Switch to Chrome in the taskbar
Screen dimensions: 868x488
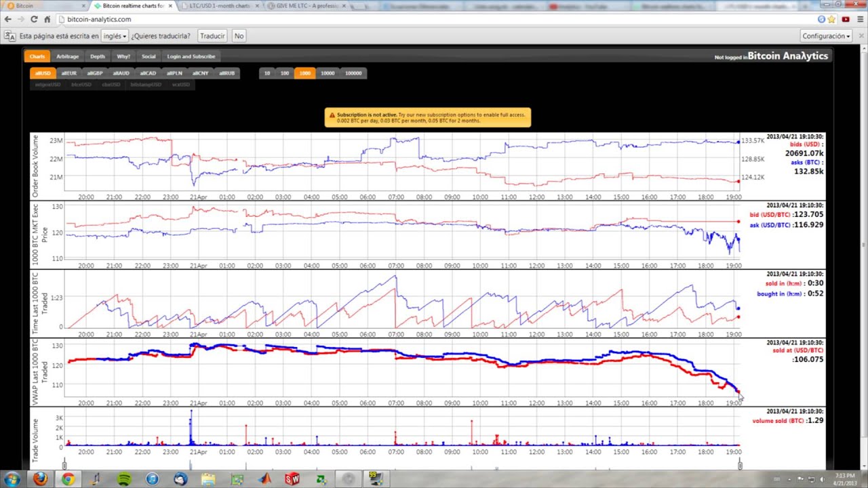click(68, 479)
